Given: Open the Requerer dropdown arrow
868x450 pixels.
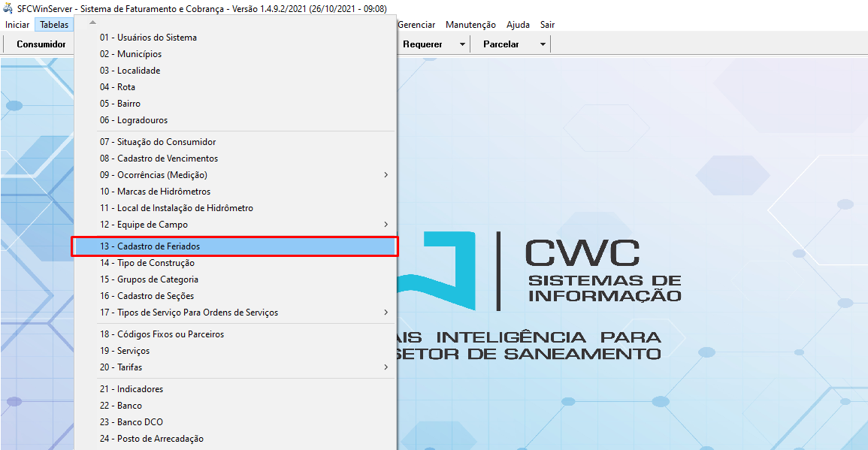Looking at the screenshot, I should click(x=462, y=44).
